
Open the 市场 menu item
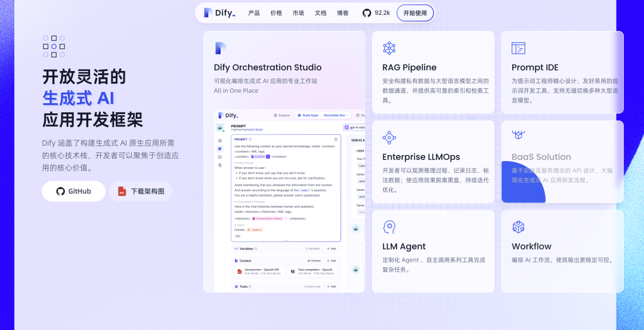(298, 13)
